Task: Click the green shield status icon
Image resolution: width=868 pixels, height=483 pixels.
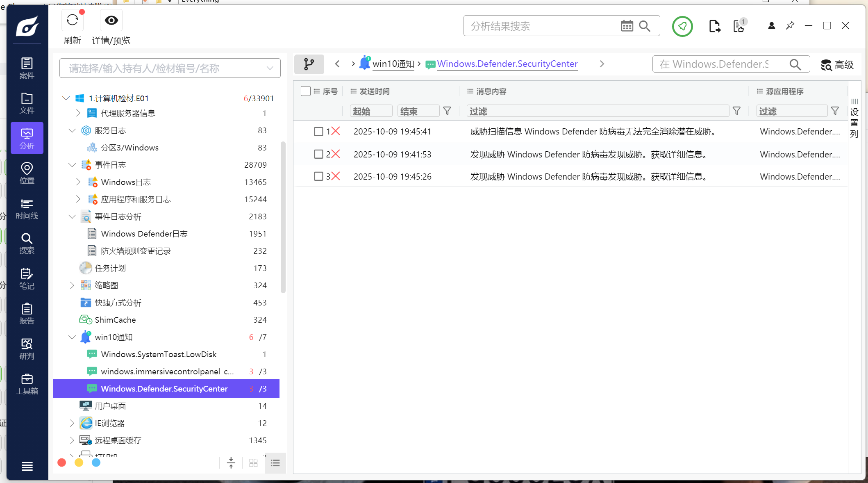Action: (x=682, y=26)
